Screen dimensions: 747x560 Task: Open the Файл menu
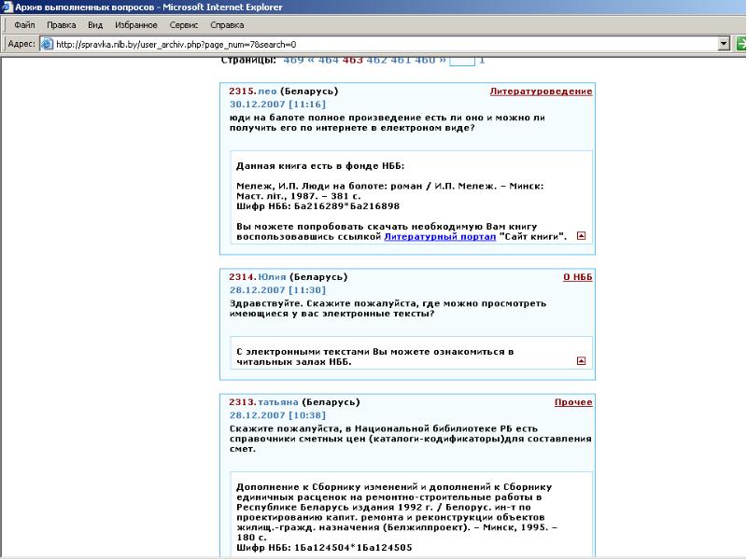coord(24,25)
